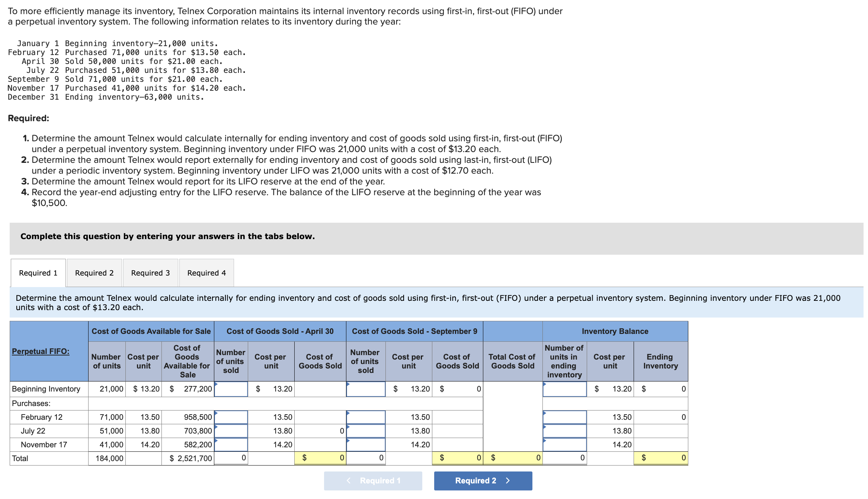The height and width of the screenshot is (499, 868).
Task: Click February 12 units sold field under April 30
Action: point(231,417)
